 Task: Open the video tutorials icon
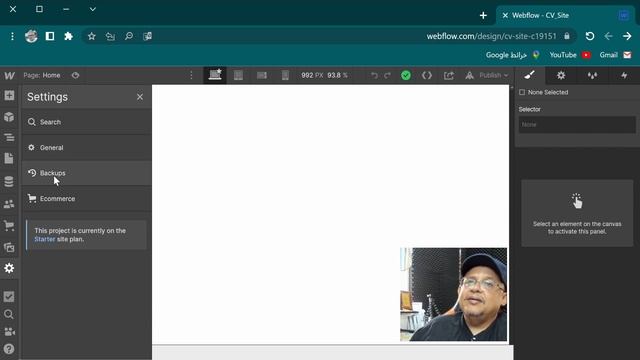click(9, 331)
